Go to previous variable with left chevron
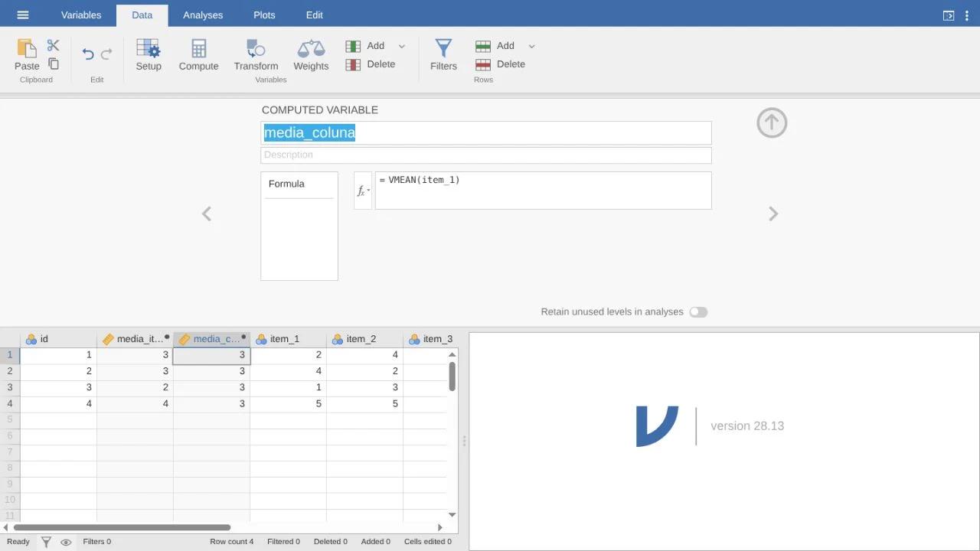Screen dimensions: 980x551 coord(207,214)
